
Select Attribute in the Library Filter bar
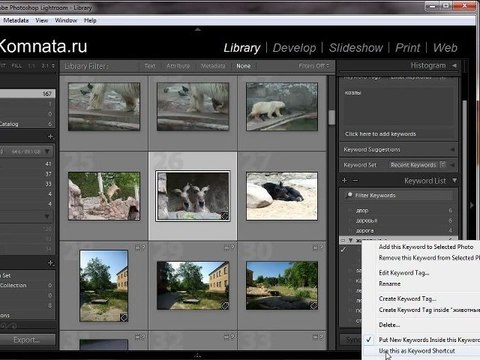(x=178, y=66)
